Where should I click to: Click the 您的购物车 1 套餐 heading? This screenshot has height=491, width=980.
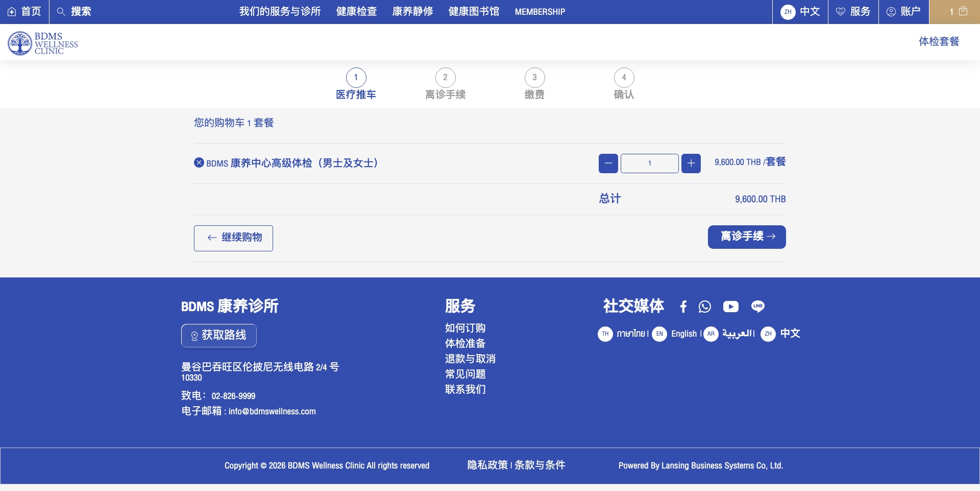point(234,123)
